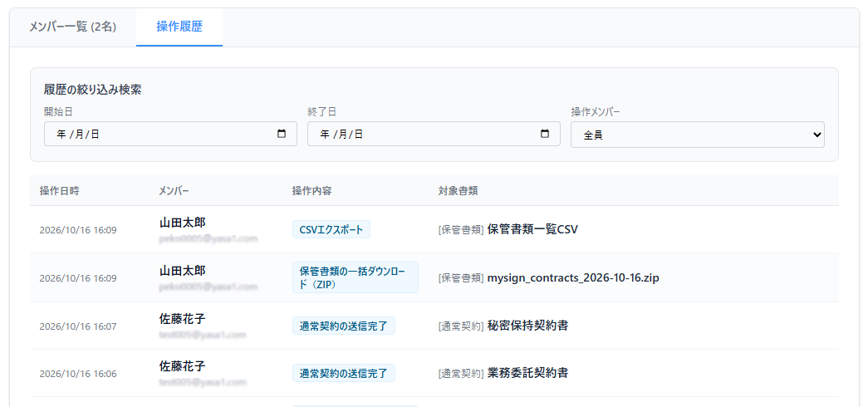Click 山田太郎 in the ZIP download row

[182, 271]
